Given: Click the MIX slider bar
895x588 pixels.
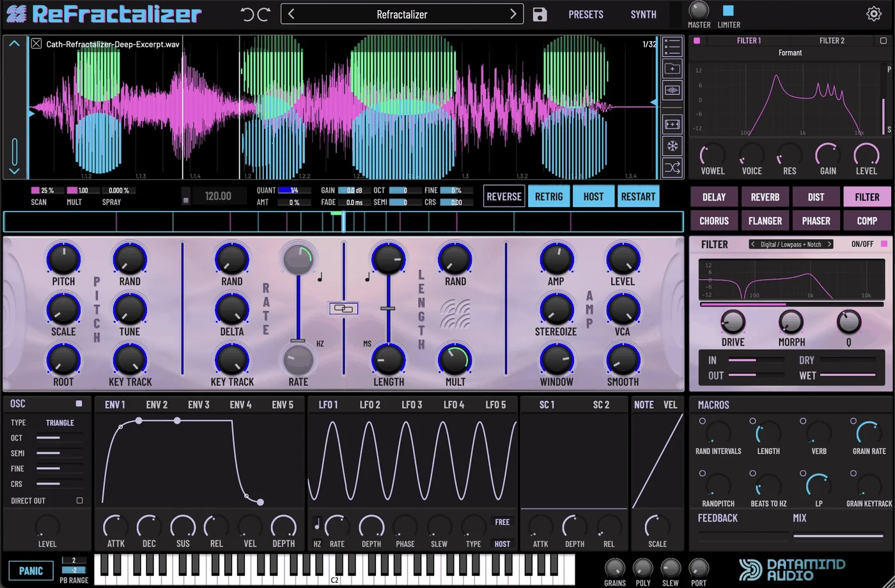Looking at the screenshot, I should point(838,536).
